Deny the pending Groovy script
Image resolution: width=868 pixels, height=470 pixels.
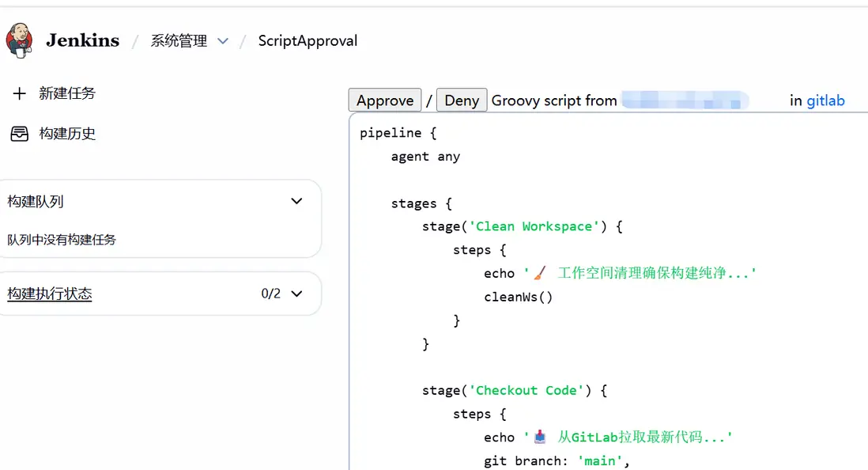462,100
